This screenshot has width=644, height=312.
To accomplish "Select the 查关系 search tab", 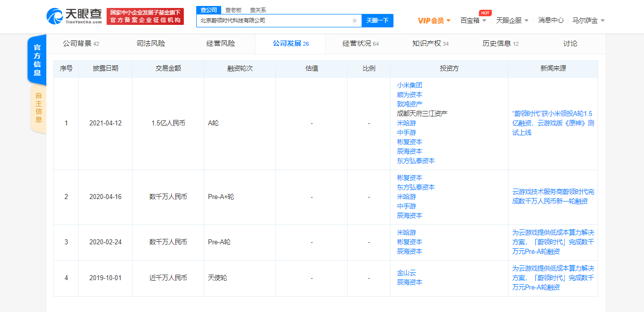I will coord(258,9).
